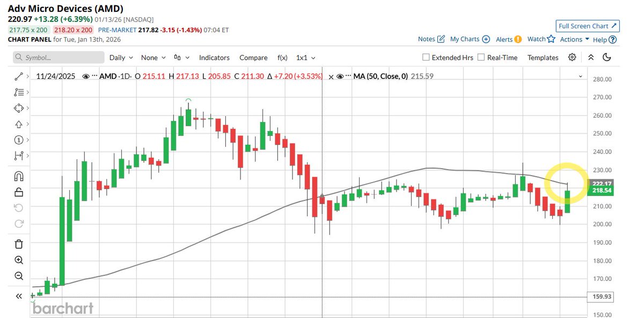Open the Templates menu
This screenshot has height=318, width=644.
[x=543, y=57]
